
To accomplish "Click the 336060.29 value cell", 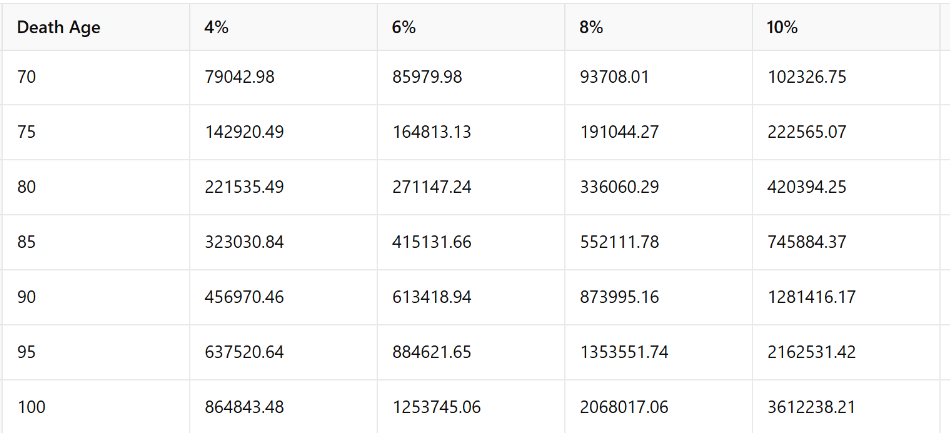I will (659, 187).
